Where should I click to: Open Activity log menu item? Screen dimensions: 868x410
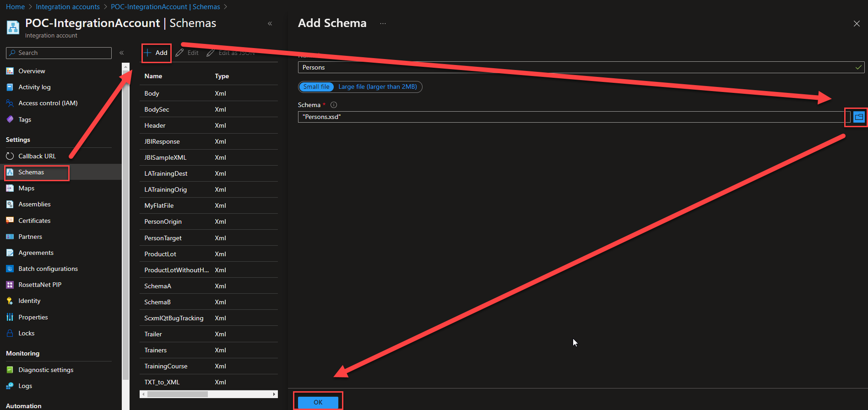[x=34, y=87]
